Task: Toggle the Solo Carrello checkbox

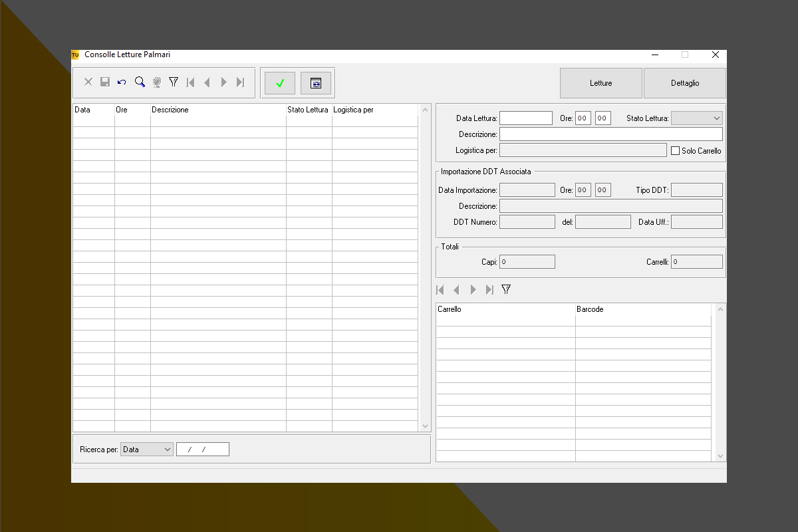Action: pyautogui.click(x=676, y=151)
